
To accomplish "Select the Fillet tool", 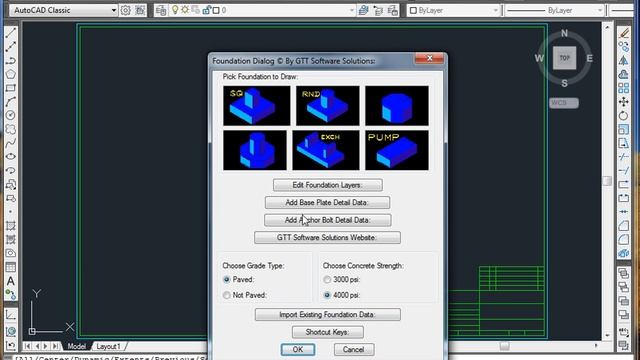I will pyautogui.click(x=624, y=240).
